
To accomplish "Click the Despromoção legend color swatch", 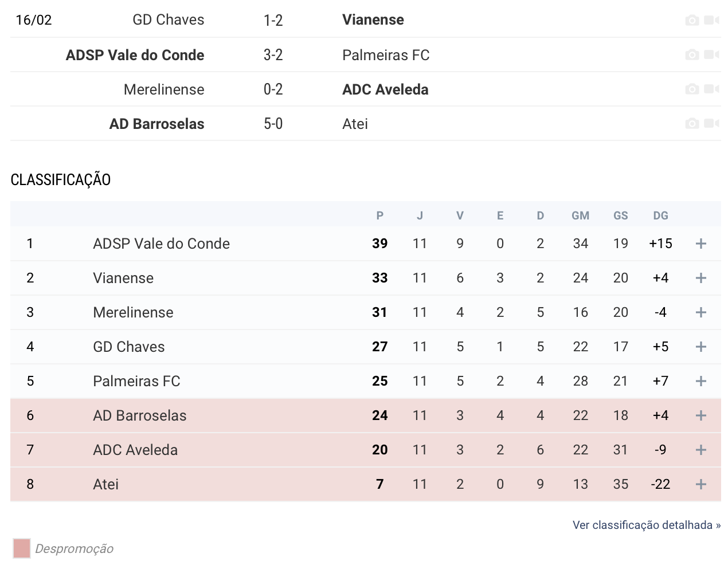I will coord(22,548).
